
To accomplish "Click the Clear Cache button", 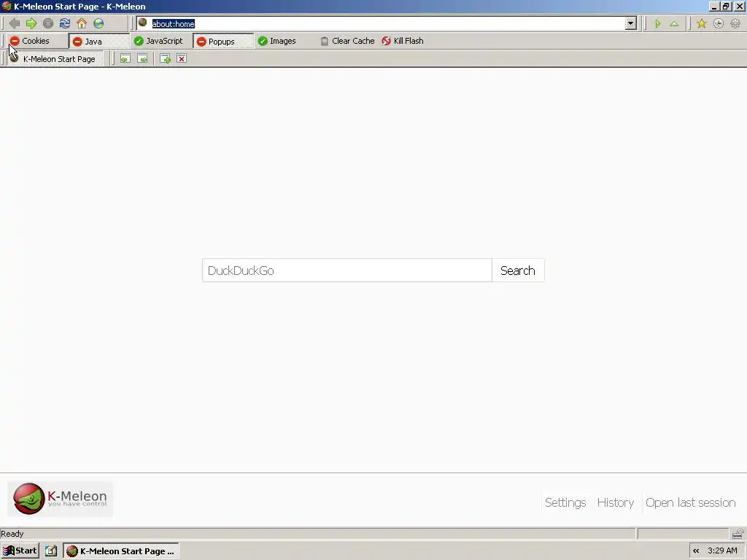I will (x=347, y=41).
